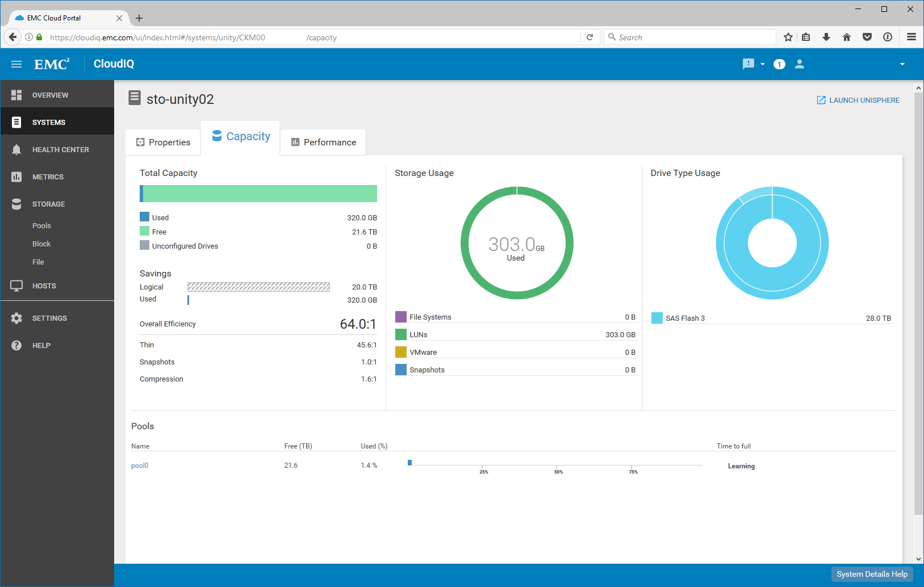This screenshot has width=924, height=587.
Task: Select Pools under Storage
Action: click(41, 226)
